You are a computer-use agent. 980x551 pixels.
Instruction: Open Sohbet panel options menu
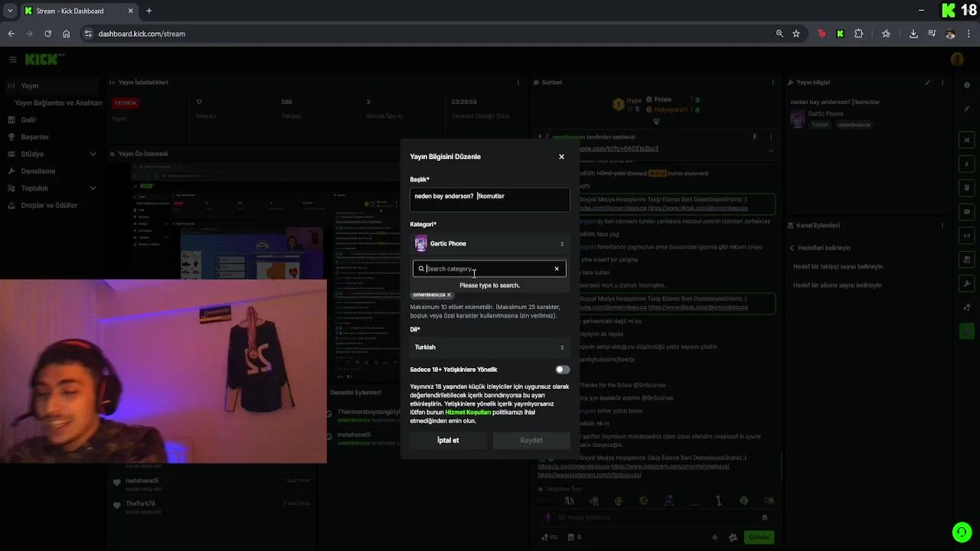[772, 83]
